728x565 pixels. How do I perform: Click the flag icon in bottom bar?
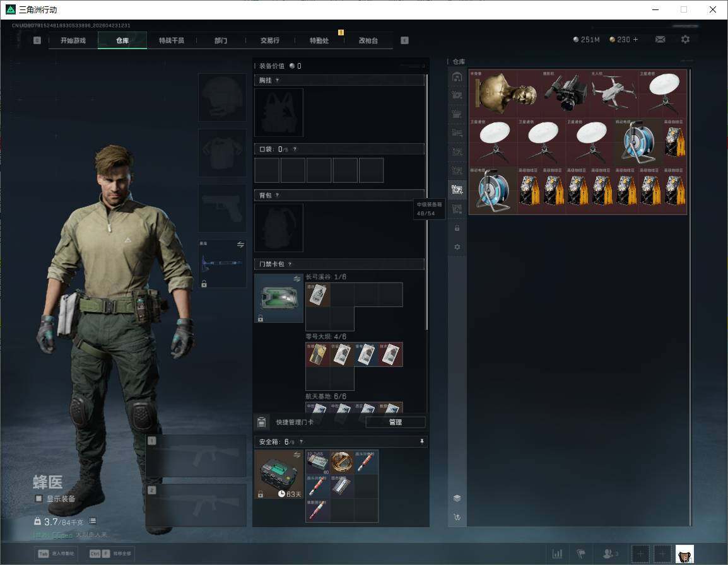(581, 554)
